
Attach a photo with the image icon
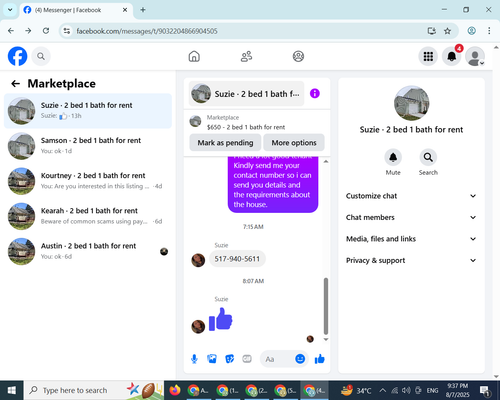point(212,359)
